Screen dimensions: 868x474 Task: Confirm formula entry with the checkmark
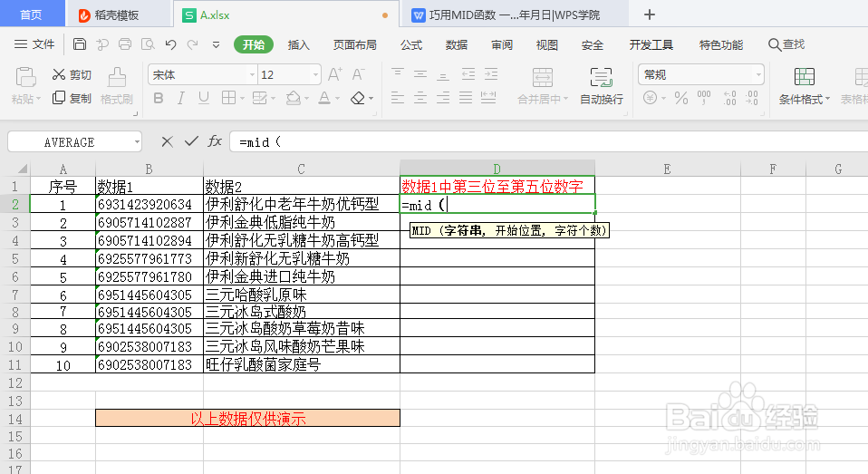pyautogui.click(x=191, y=141)
